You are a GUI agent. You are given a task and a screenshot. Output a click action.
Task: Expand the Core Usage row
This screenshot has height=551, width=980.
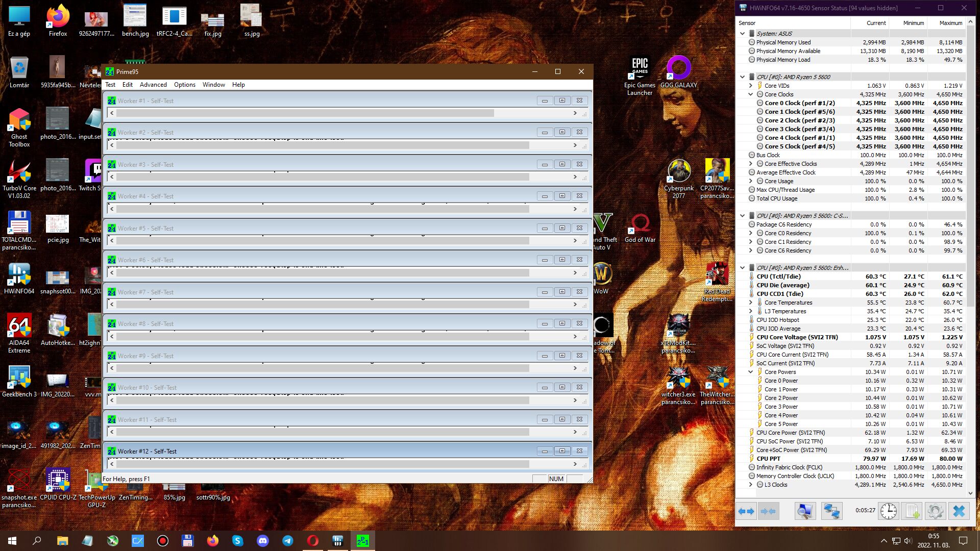coord(751,181)
